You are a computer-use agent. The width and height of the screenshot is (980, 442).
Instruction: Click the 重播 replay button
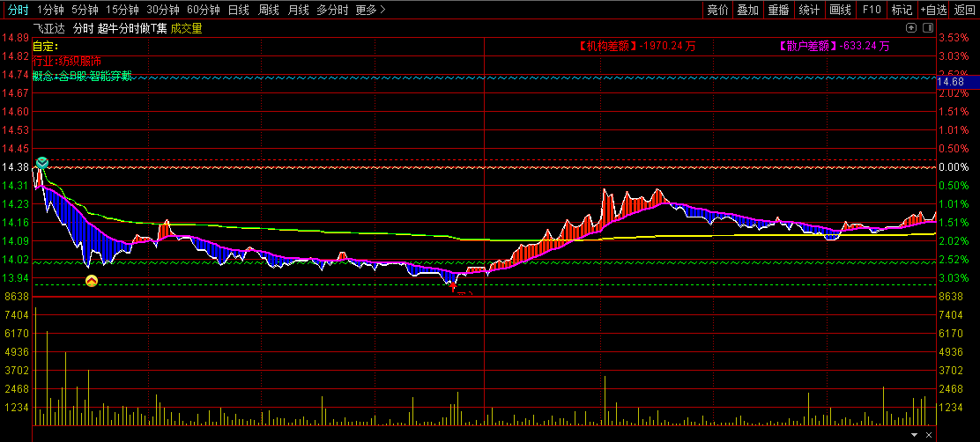(779, 10)
